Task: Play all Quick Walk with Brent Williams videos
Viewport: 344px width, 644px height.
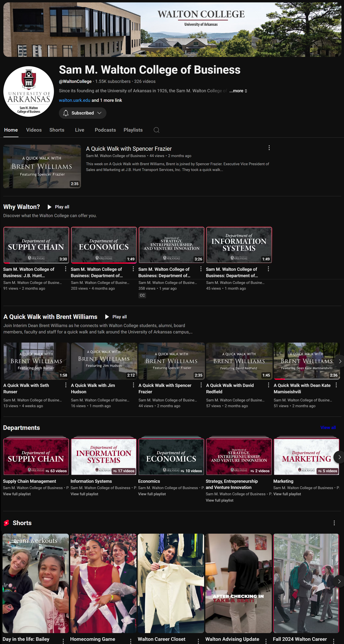Action: click(x=116, y=317)
